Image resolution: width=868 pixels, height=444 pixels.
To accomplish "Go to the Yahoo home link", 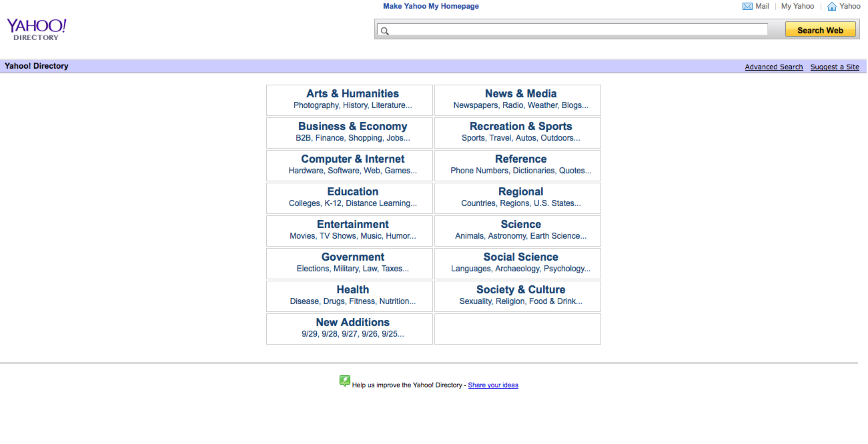I will [850, 6].
